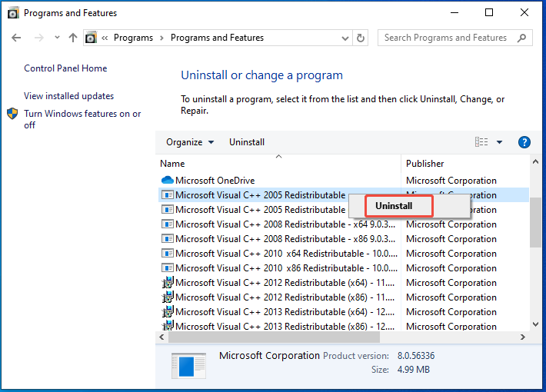This screenshot has height=392, width=546.
Task: Refresh the Programs and Features list
Action: [361, 38]
